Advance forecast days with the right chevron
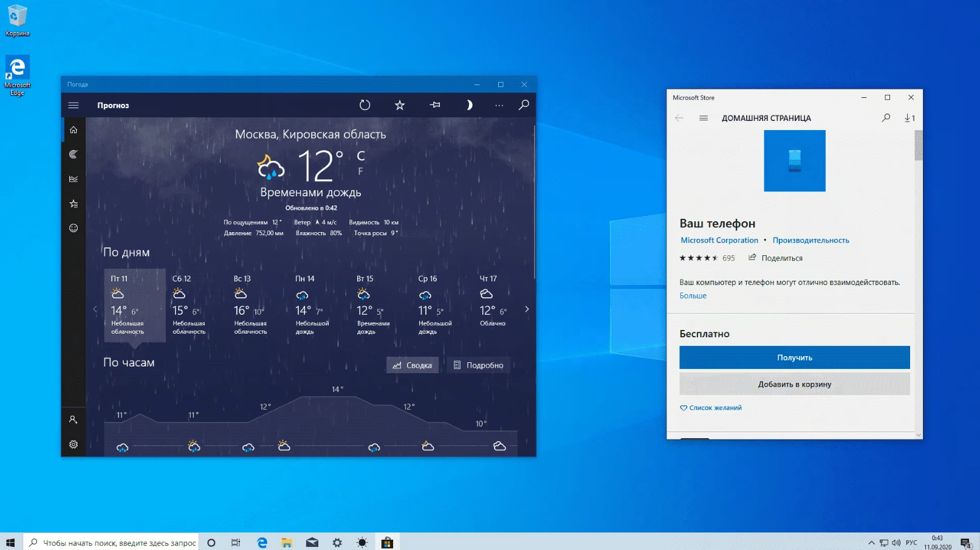980x550 pixels. pyautogui.click(x=527, y=309)
